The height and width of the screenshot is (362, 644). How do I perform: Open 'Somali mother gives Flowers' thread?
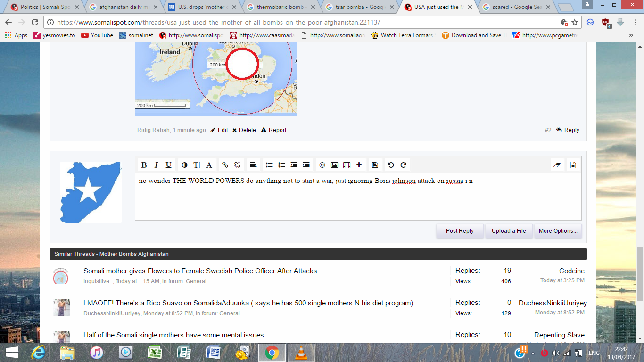click(x=200, y=271)
